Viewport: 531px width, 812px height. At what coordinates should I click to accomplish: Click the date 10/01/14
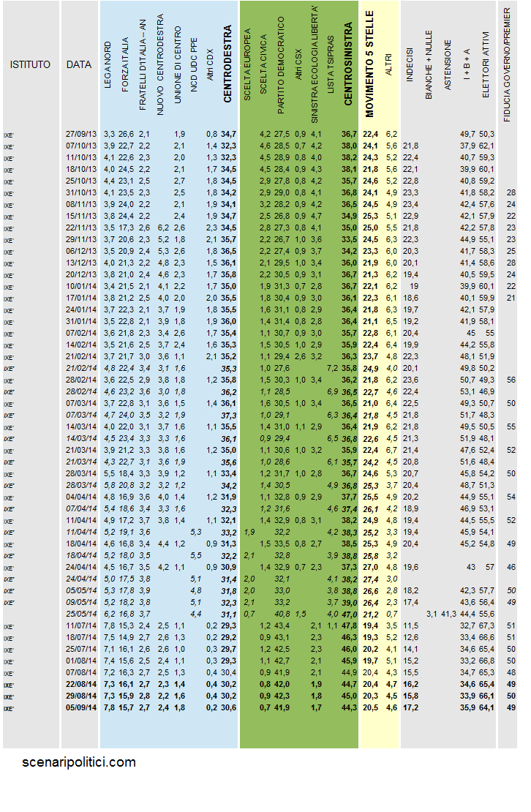(81, 286)
